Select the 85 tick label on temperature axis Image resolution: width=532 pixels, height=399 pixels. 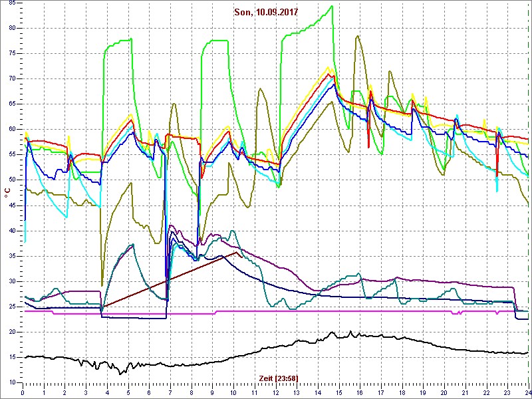(x=12, y=28)
